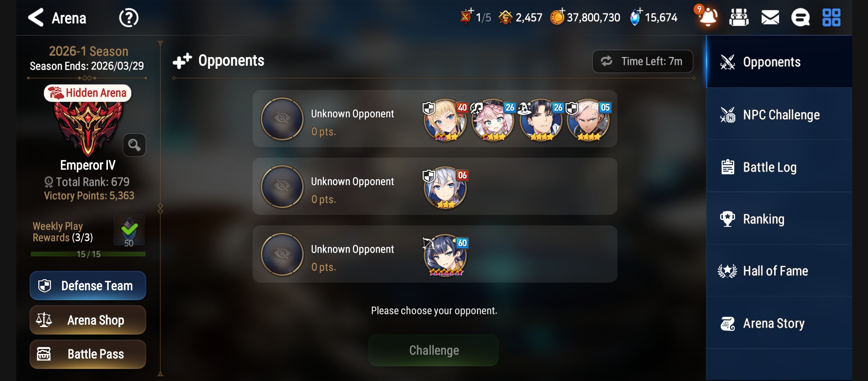The height and width of the screenshot is (381, 868).
Task: Open the mail envelope icon
Action: (x=770, y=17)
